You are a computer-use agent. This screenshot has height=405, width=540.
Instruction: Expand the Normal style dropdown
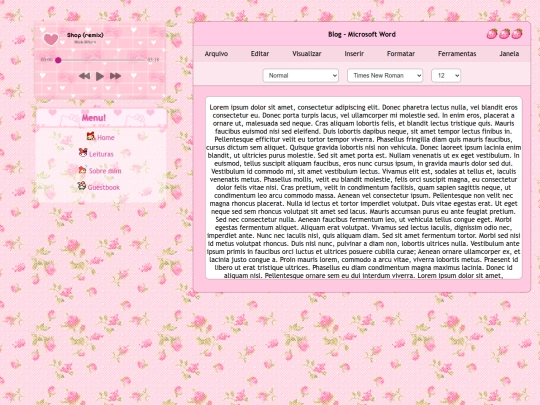coord(301,75)
